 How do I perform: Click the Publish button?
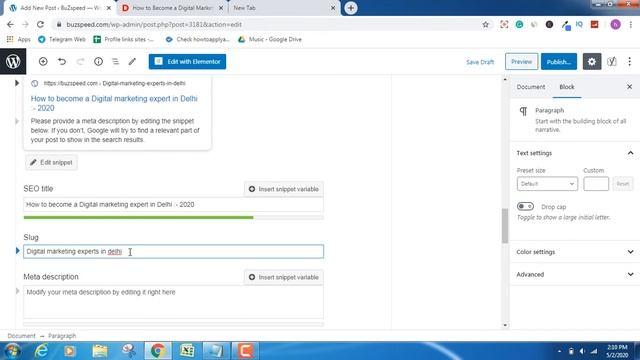pyautogui.click(x=559, y=62)
